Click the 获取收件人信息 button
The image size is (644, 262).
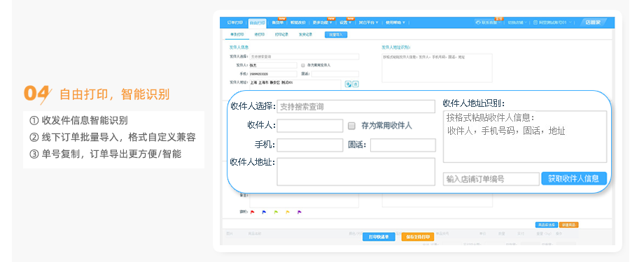(x=574, y=178)
